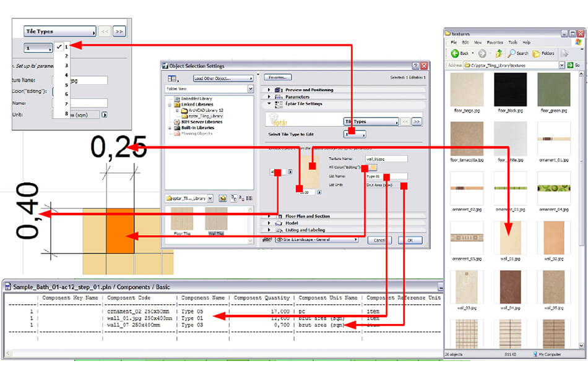Click the arrow beside the tile width field
The image size is (588, 371).
319,192
